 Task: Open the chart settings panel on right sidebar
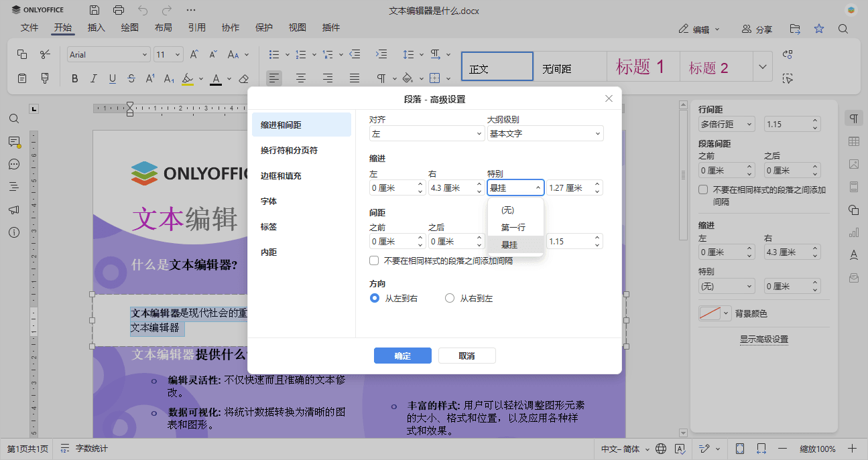coord(854,232)
